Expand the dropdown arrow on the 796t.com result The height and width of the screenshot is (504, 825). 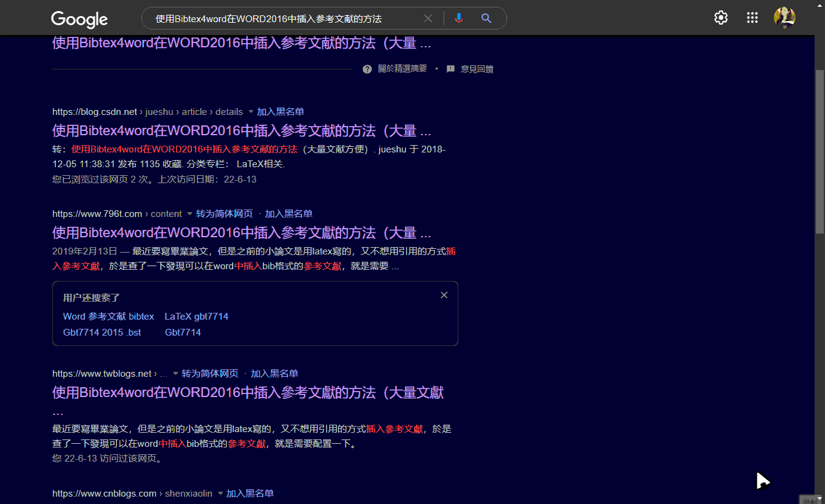[189, 214]
